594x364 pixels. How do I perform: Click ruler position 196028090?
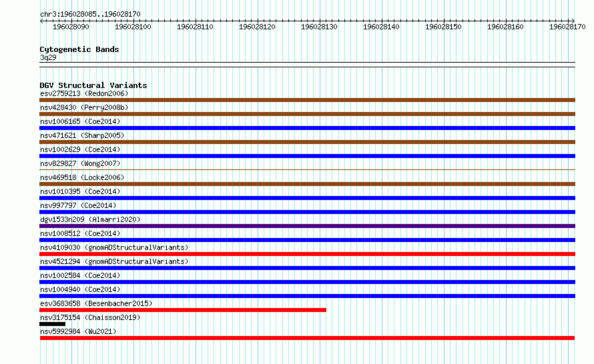71,27
